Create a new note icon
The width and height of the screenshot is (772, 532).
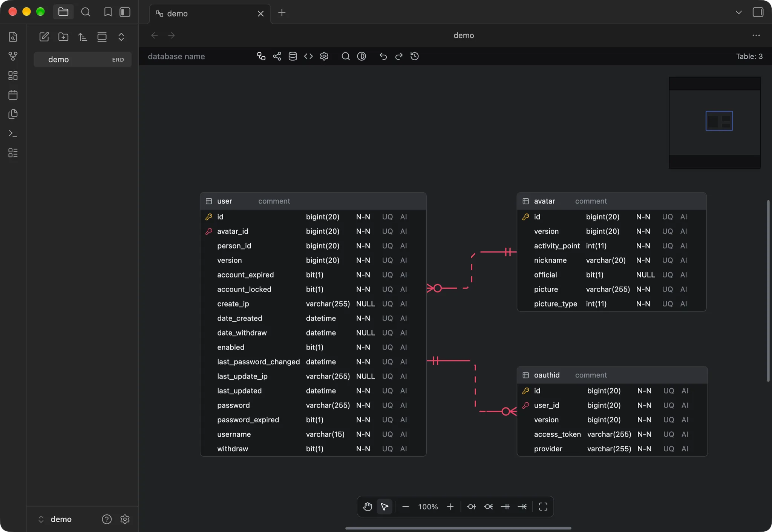[x=44, y=37]
